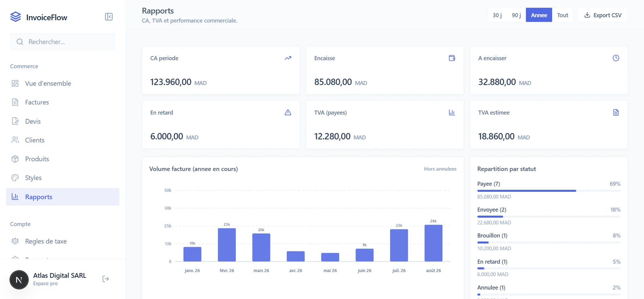Select the Annee period filter

coord(539,15)
